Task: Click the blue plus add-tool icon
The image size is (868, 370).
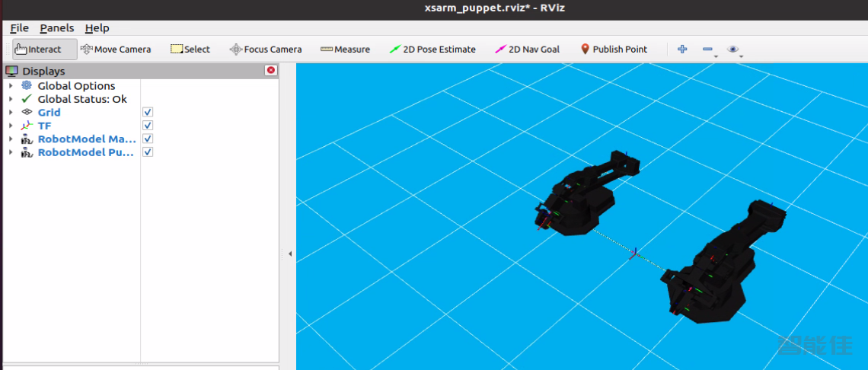Action: point(682,49)
